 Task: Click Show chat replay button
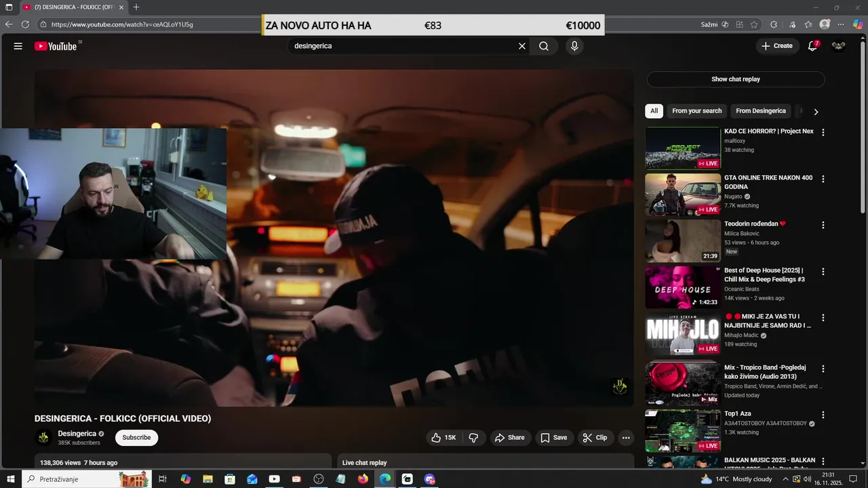coord(736,79)
